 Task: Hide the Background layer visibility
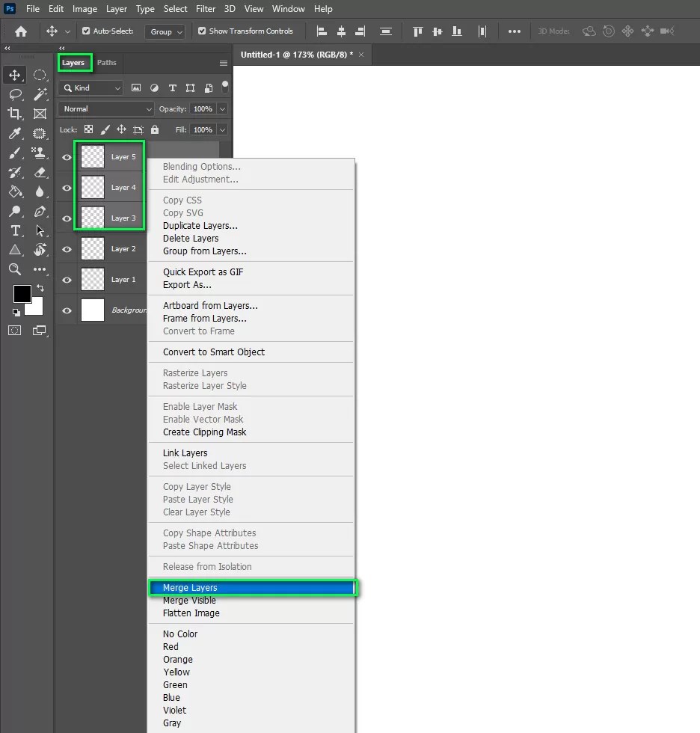[x=67, y=310]
